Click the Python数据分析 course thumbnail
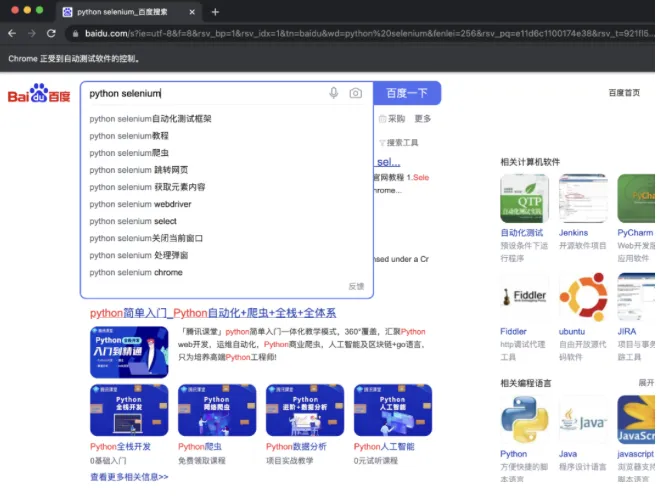The height and width of the screenshot is (498, 658). click(x=305, y=410)
